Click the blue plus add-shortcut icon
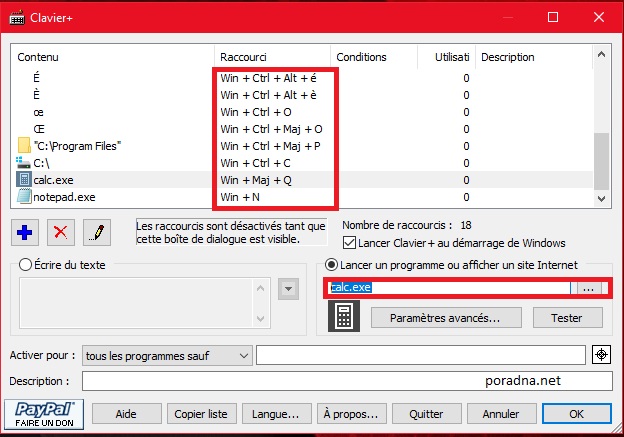 tap(25, 232)
